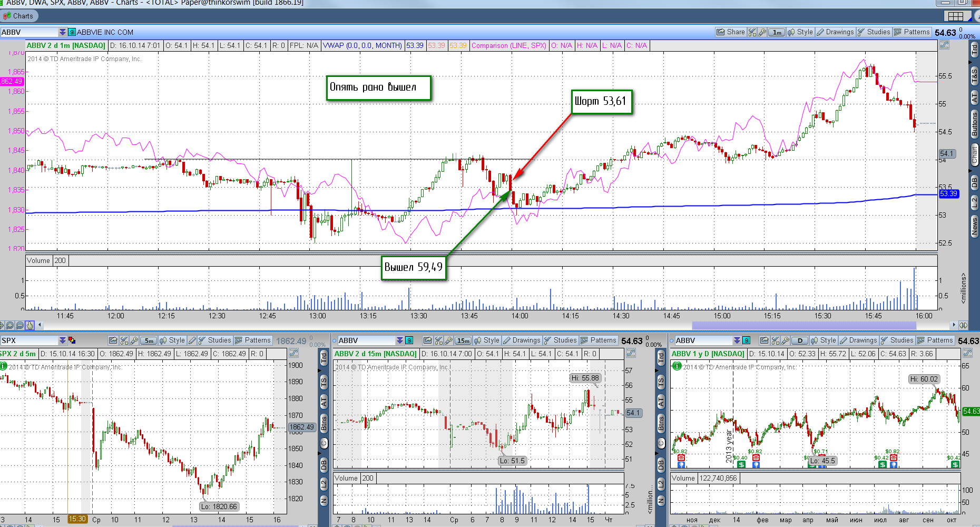The width and height of the screenshot is (980, 527).
Task: Open Drawings menu on main ABBV chart
Action: tap(835, 32)
